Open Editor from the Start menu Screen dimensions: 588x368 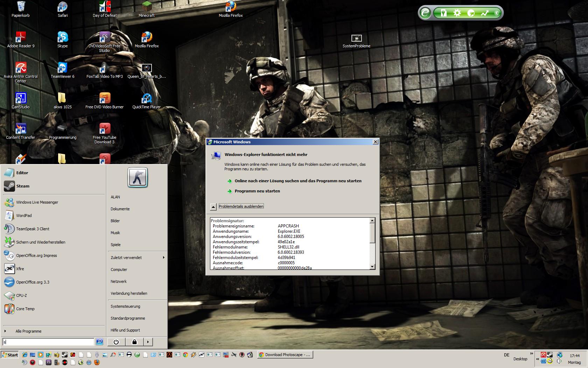click(x=54, y=173)
